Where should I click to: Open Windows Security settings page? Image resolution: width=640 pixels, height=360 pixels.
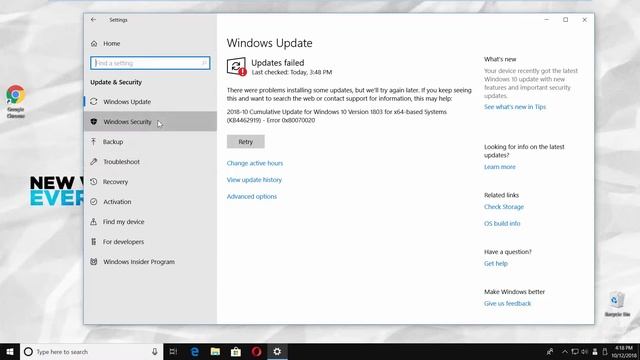pyautogui.click(x=150, y=122)
